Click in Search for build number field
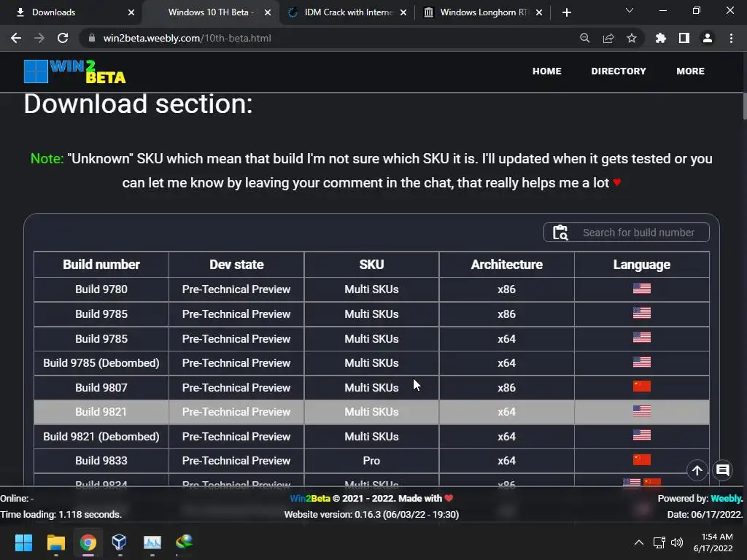Viewport: 747px width, 560px height. pyautogui.click(x=638, y=233)
